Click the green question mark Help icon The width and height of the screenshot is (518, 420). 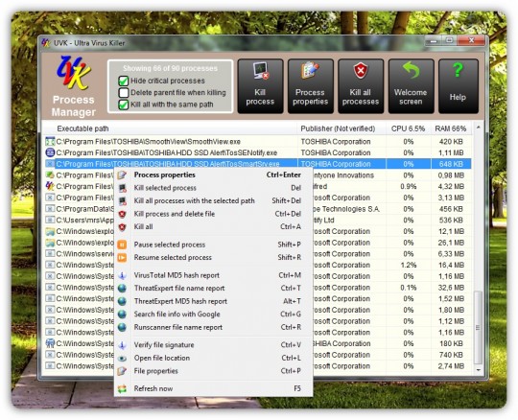[x=458, y=70]
